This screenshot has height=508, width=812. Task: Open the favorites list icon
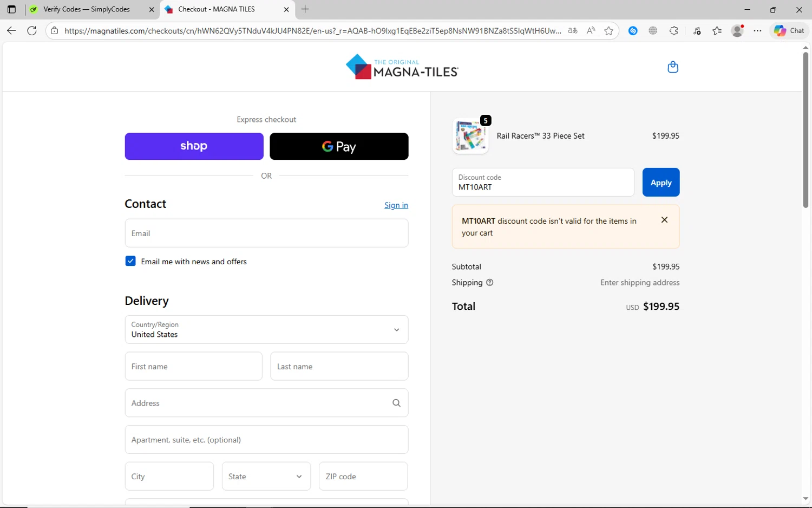[717, 31]
